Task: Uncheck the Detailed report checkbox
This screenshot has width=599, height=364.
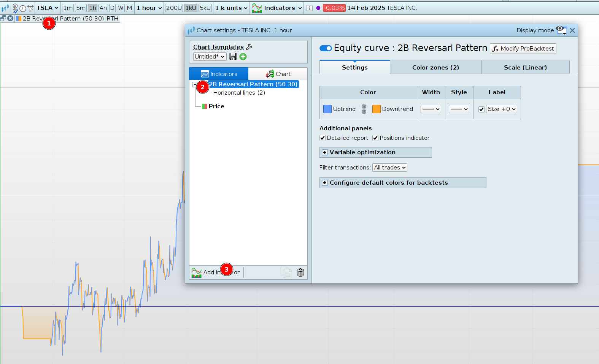Action: pos(323,138)
